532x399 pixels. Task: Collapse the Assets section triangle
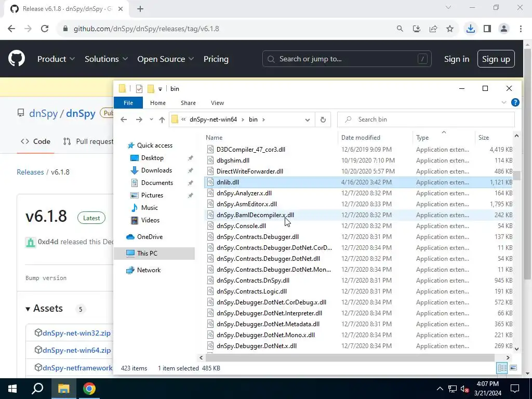pos(28,309)
